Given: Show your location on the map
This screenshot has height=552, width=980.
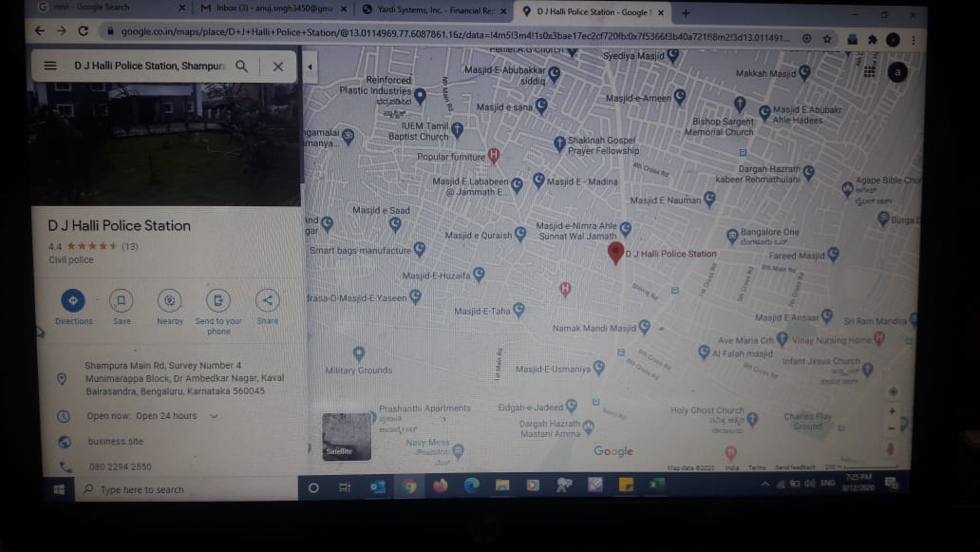Looking at the screenshot, I should tap(894, 392).
